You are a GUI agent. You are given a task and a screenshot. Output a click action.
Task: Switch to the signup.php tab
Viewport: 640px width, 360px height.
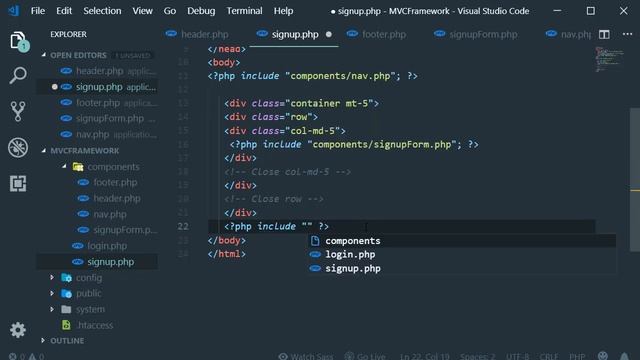[294, 35]
